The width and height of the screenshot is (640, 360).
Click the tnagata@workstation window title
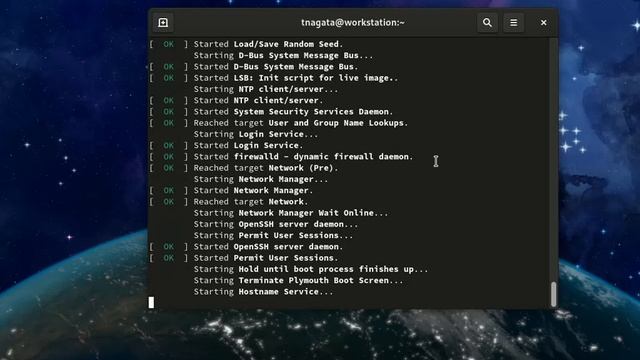[353, 22]
